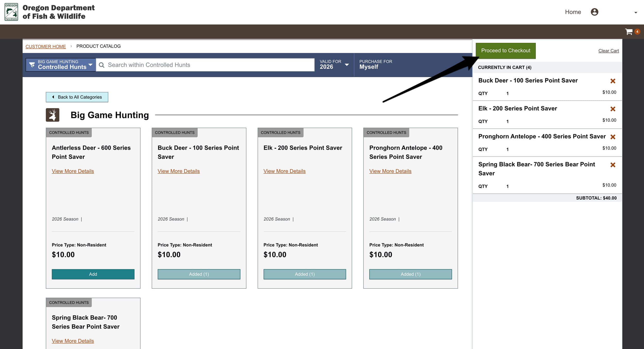Click the Antlerless Deer 600 Series card title

tap(91, 152)
